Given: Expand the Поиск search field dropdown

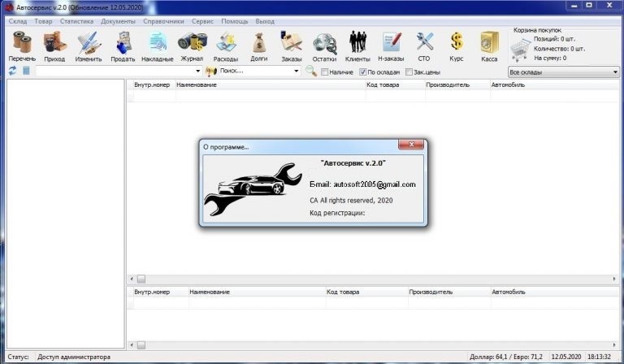Looking at the screenshot, I should 297,71.
